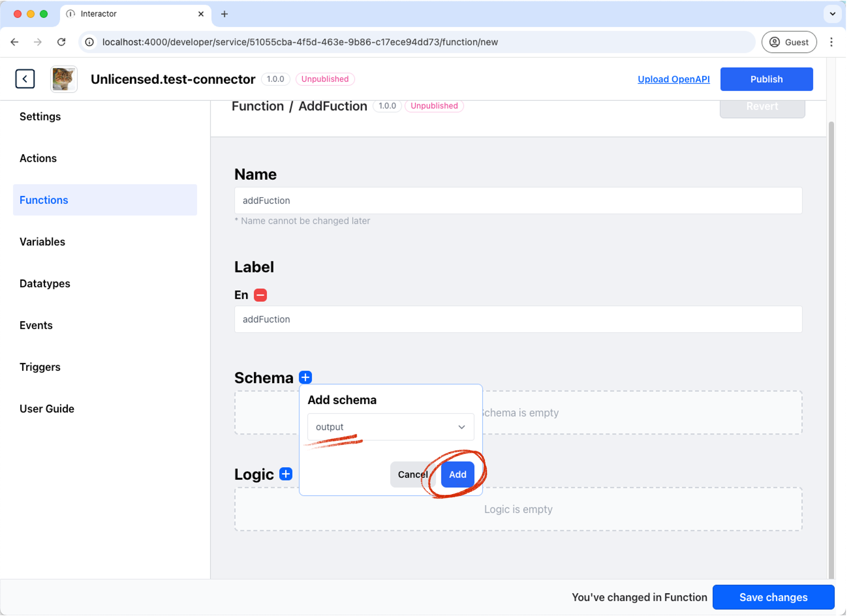
Task: Click the Add schema plus icon
Action: coord(305,377)
